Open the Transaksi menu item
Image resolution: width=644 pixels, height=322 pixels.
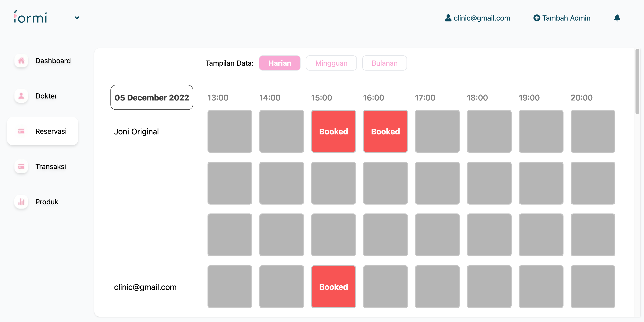(51, 167)
